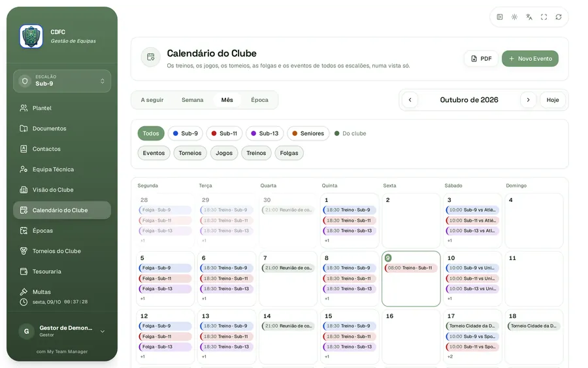Click the clock icon beside the date

coord(24,302)
